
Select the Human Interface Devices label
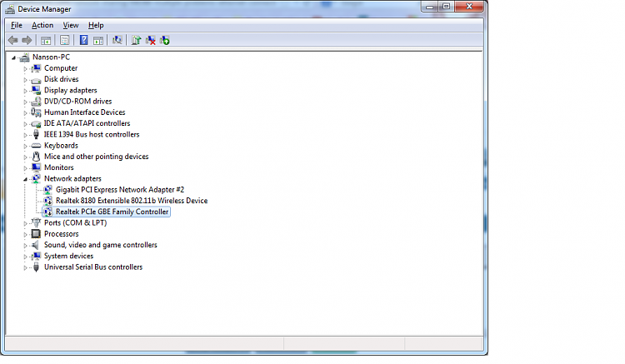point(84,112)
